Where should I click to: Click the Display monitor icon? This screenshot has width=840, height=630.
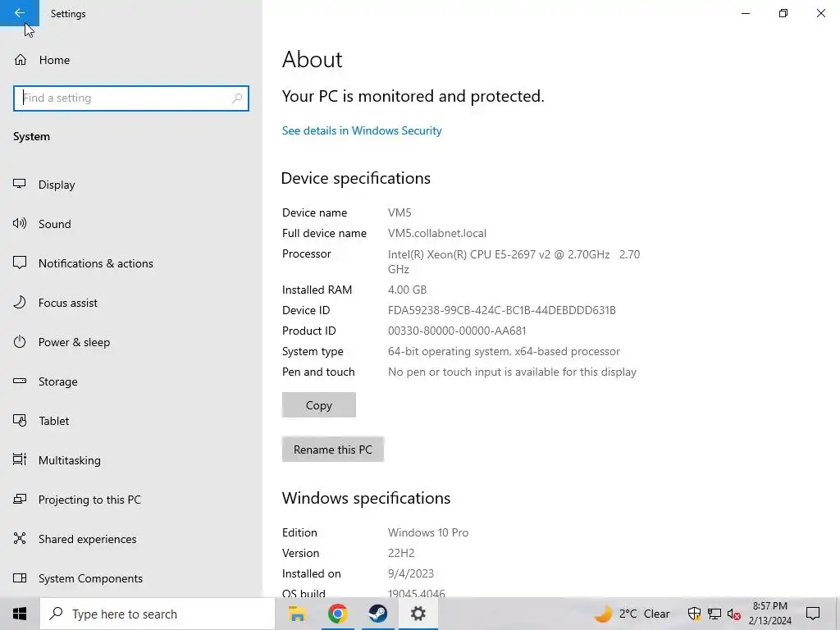[20, 185]
